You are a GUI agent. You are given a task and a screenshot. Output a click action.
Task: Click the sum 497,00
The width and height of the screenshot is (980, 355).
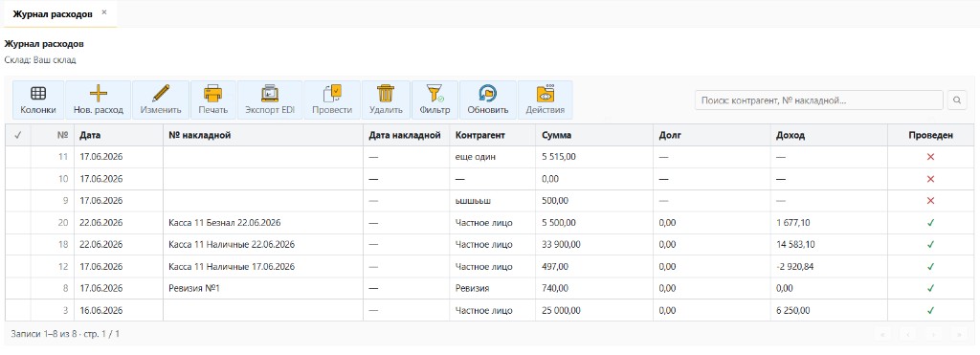tap(555, 266)
